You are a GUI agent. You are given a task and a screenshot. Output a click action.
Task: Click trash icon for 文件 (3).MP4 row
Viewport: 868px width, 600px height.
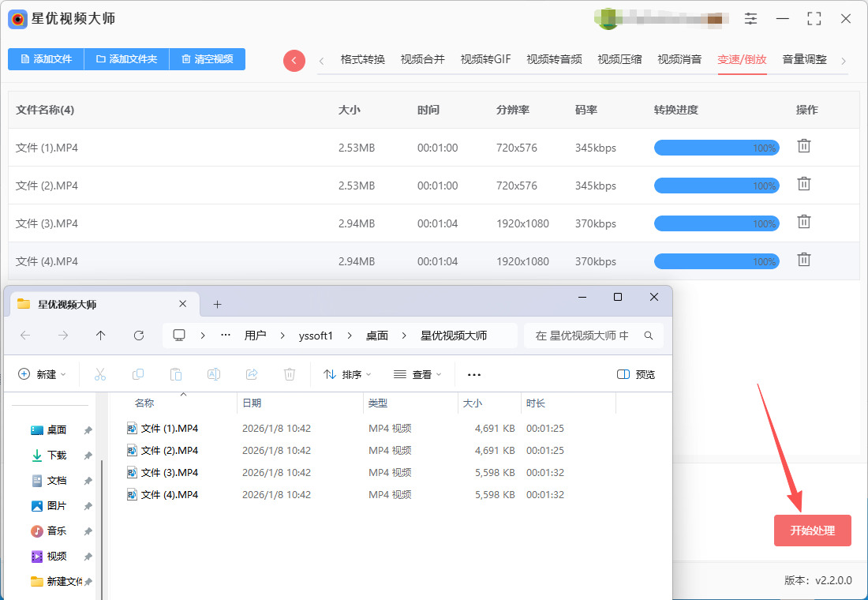(803, 222)
